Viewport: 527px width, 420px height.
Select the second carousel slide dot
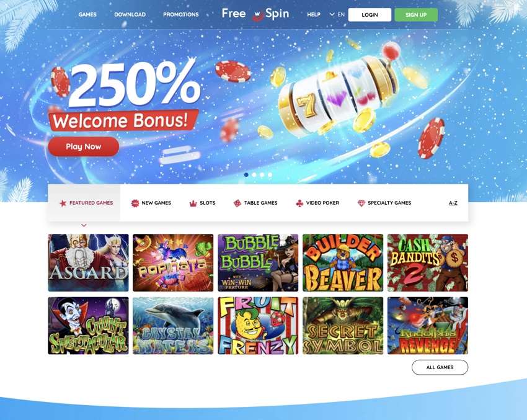click(x=254, y=175)
